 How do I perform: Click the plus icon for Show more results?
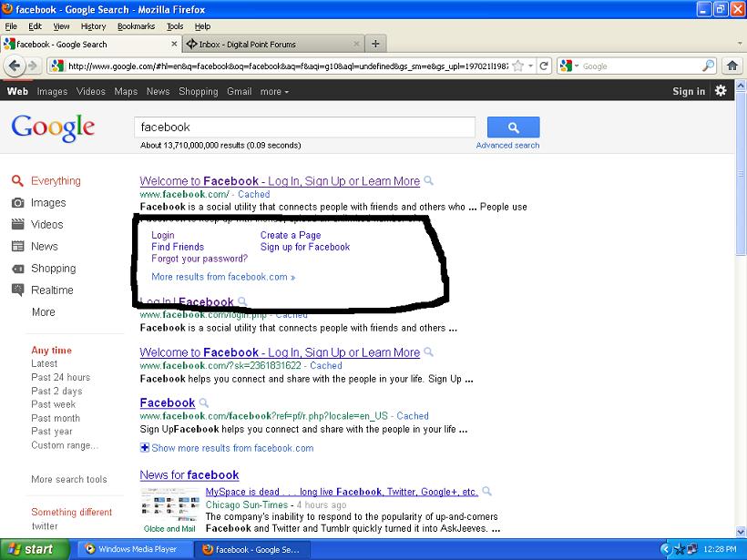pos(144,448)
